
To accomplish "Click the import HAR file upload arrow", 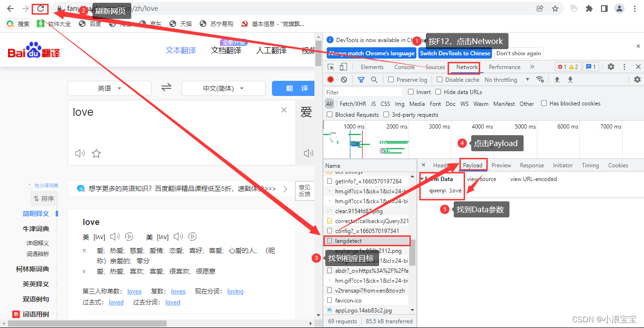I will tap(557, 80).
